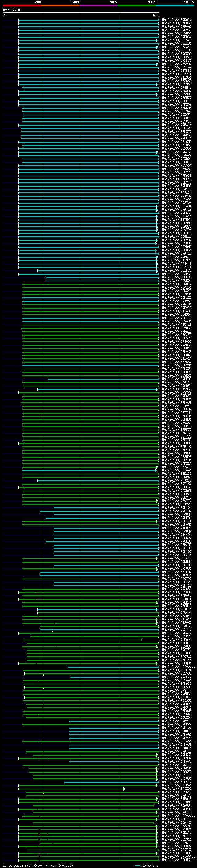Viewport: 197px width, 868px height.
Task: Click the cyan alignment bar for UniRef100_Q39957
Action: pyautogui.click(x=88, y=64)
